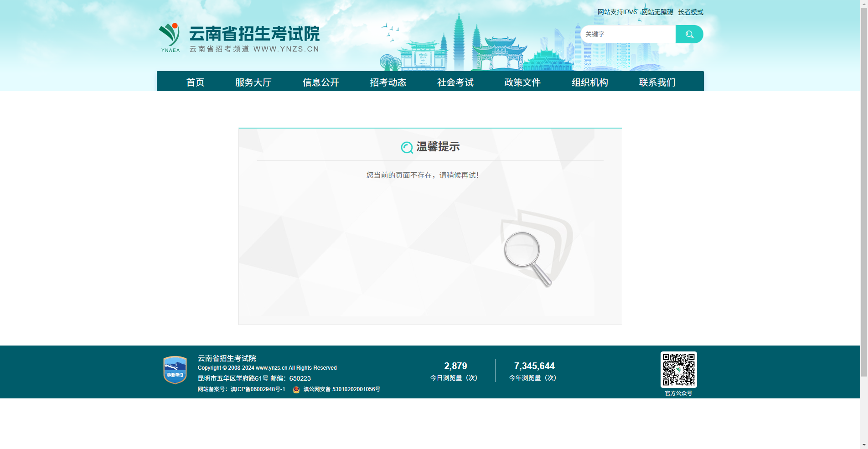The height and width of the screenshot is (449, 868).
Task: Switch on 网站无障碍 accessibility mode
Action: click(656, 11)
